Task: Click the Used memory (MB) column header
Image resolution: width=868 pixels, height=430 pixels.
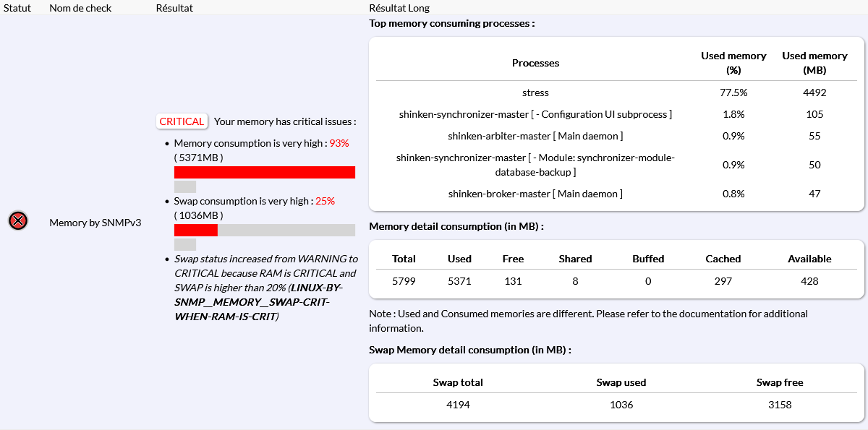Action: pyautogui.click(x=814, y=63)
